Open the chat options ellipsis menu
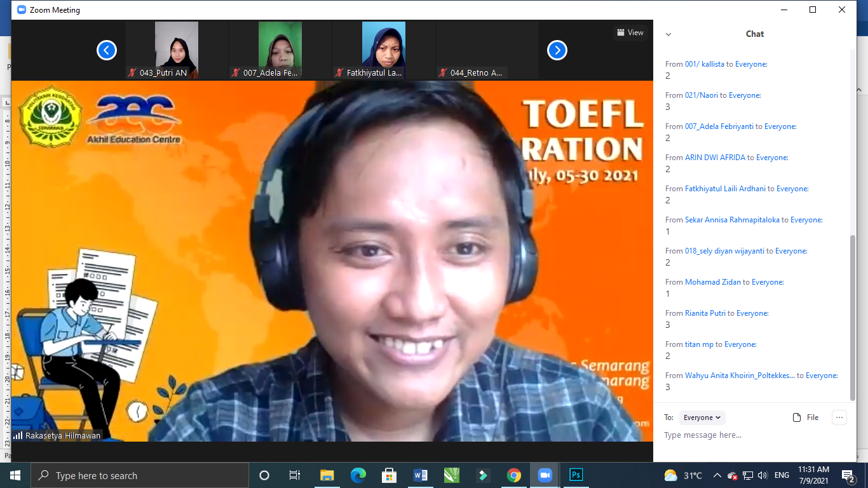This screenshot has width=868, height=488. pyautogui.click(x=839, y=417)
